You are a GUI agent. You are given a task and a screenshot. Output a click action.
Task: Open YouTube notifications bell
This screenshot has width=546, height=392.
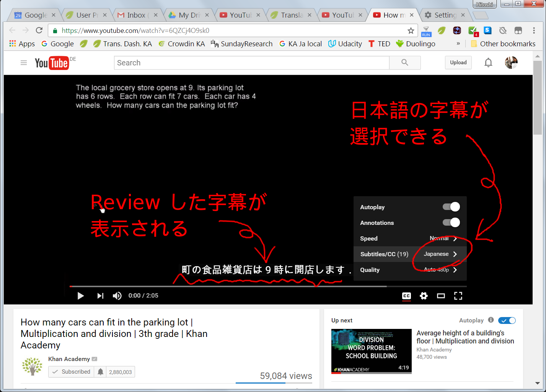pos(488,63)
